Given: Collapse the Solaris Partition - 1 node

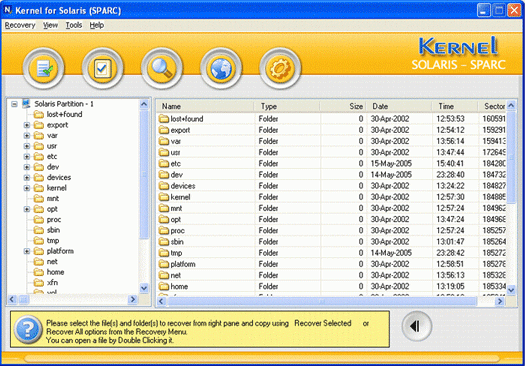Looking at the screenshot, I should point(14,104).
